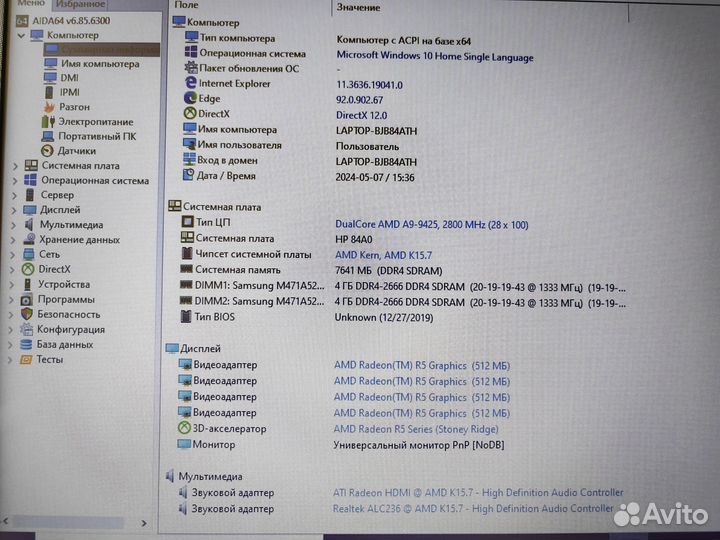720x540 pixels.
Task: Expand the Операционная система tree node
Action: pyautogui.click(x=15, y=180)
